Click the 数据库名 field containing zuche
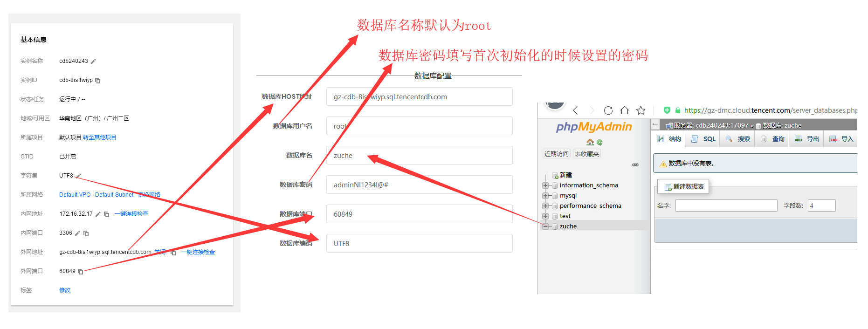 click(x=420, y=155)
